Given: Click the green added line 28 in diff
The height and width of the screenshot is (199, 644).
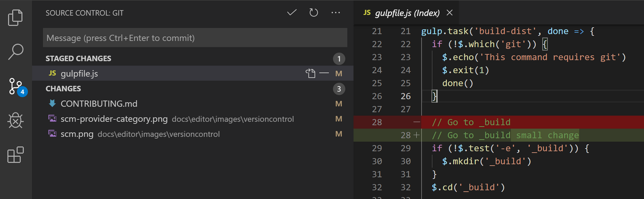Looking at the screenshot, I should pos(499,135).
